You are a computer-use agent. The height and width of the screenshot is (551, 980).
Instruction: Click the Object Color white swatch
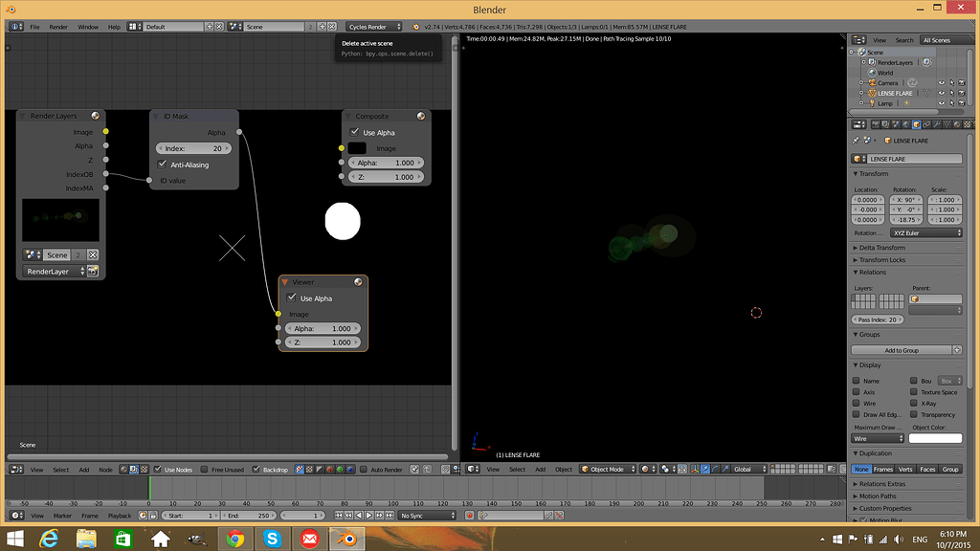click(x=935, y=438)
